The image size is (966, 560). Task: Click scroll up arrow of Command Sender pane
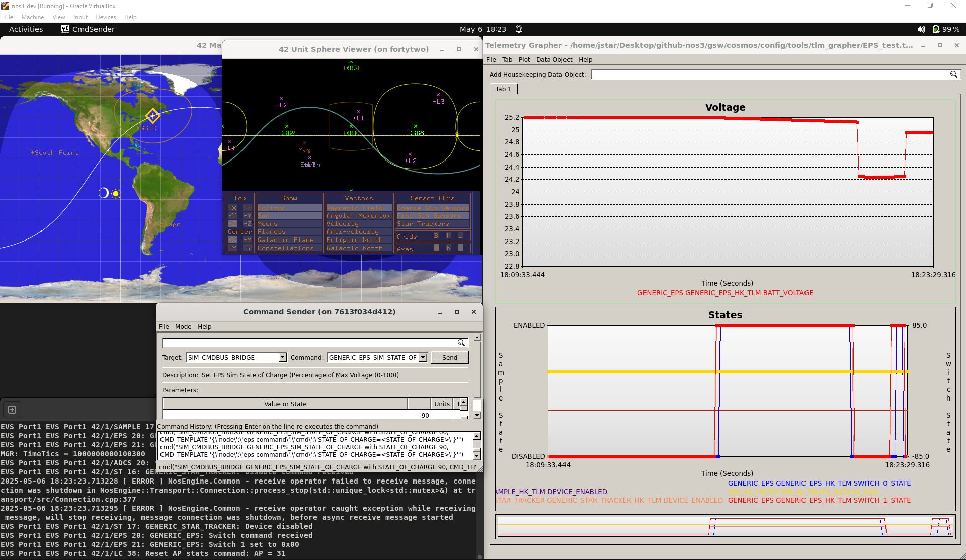click(477, 337)
